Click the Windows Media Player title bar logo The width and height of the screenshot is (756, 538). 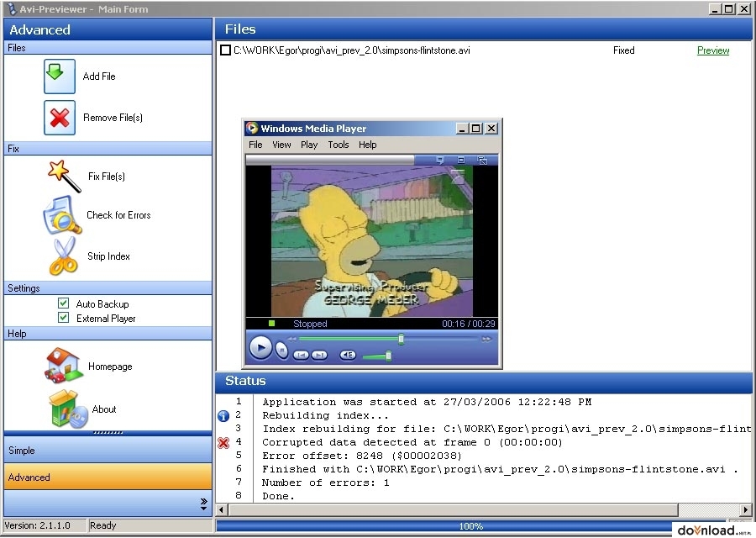tap(252, 128)
